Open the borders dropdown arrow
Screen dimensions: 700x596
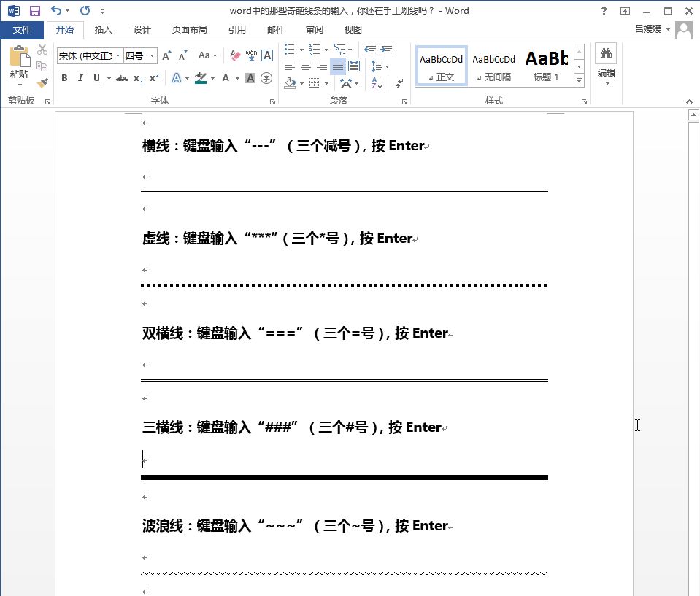(x=327, y=83)
